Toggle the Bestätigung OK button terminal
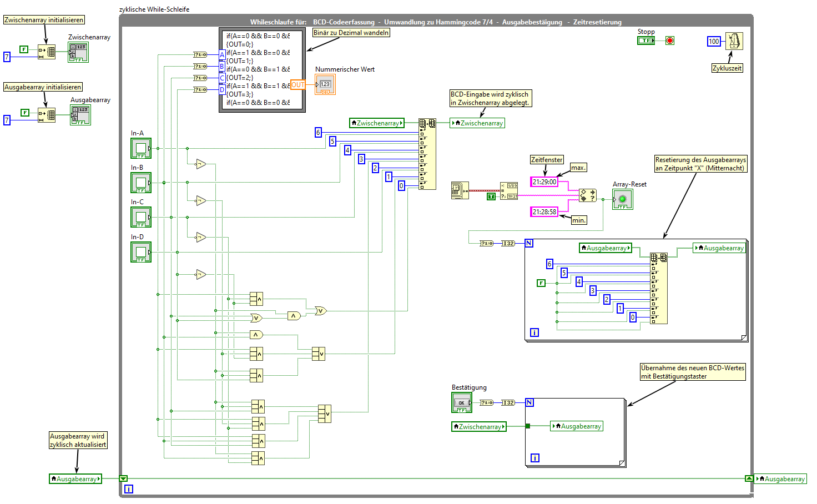817x504 pixels. click(462, 402)
